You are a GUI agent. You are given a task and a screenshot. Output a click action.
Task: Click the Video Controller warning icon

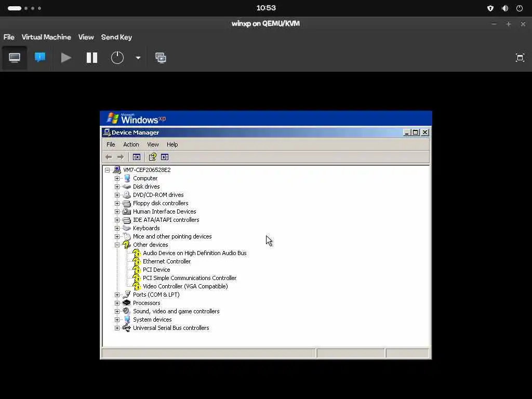137,286
